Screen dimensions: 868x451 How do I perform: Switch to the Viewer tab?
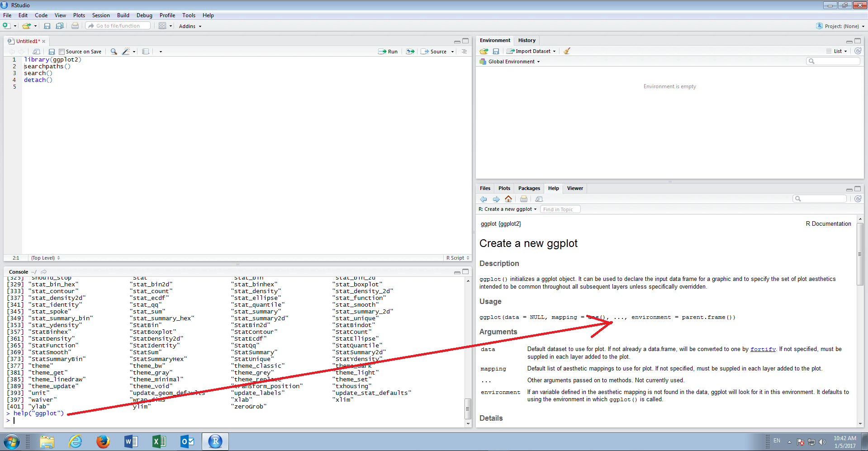(x=575, y=188)
